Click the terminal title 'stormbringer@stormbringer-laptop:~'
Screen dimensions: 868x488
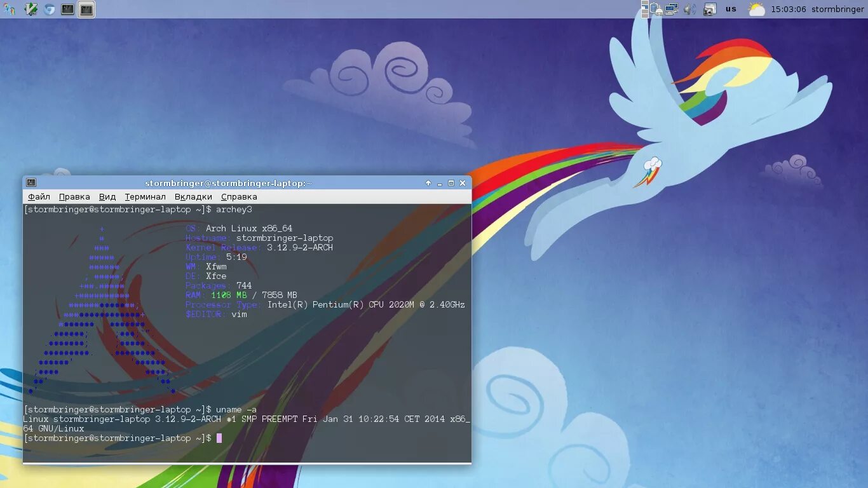pyautogui.click(x=229, y=183)
